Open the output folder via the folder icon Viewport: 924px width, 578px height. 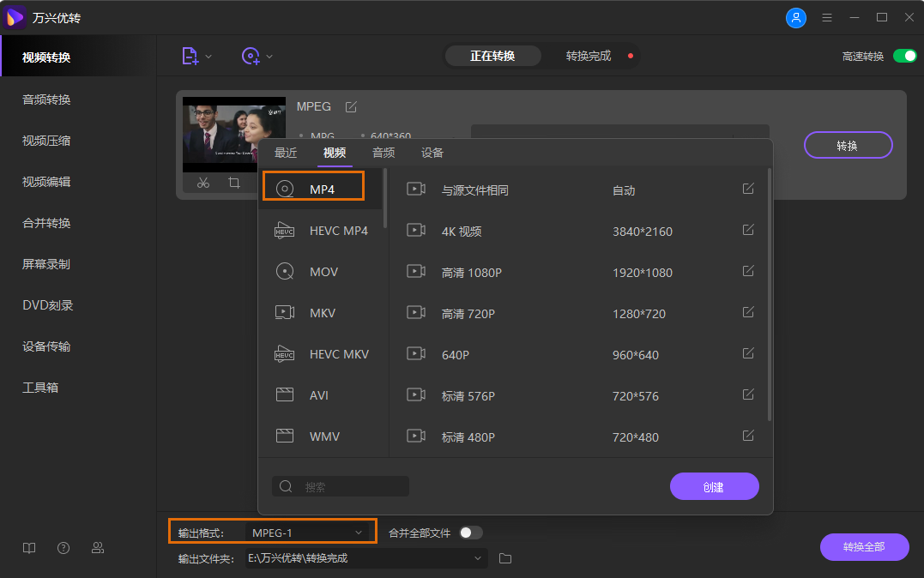click(504, 558)
